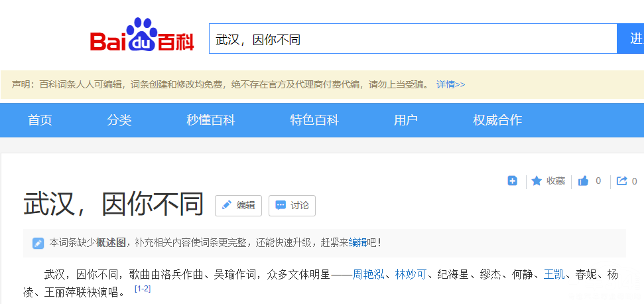Click the thumbs-up like icon

(584, 181)
